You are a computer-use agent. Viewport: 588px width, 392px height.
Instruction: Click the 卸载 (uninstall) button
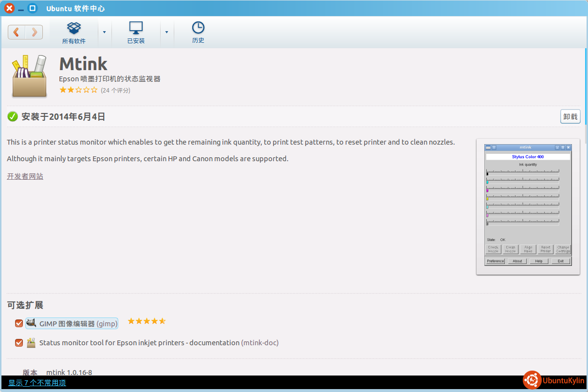pyautogui.click(x=570, y=116)
